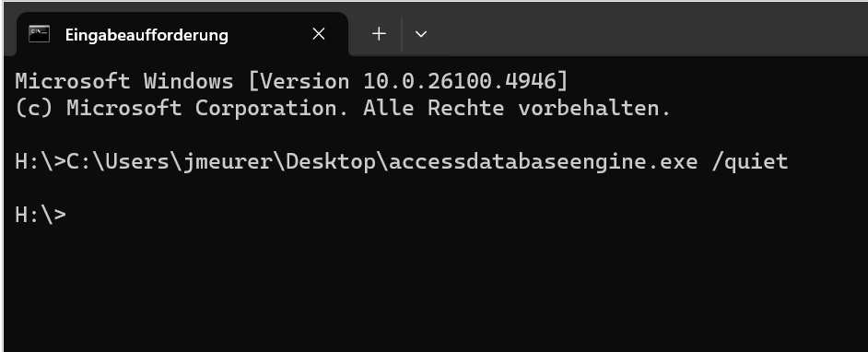Image resolution: width=868 pixels, height=352 pixels.
Task: Open a new tab with the plus button
Action: (x=379, y=34)
